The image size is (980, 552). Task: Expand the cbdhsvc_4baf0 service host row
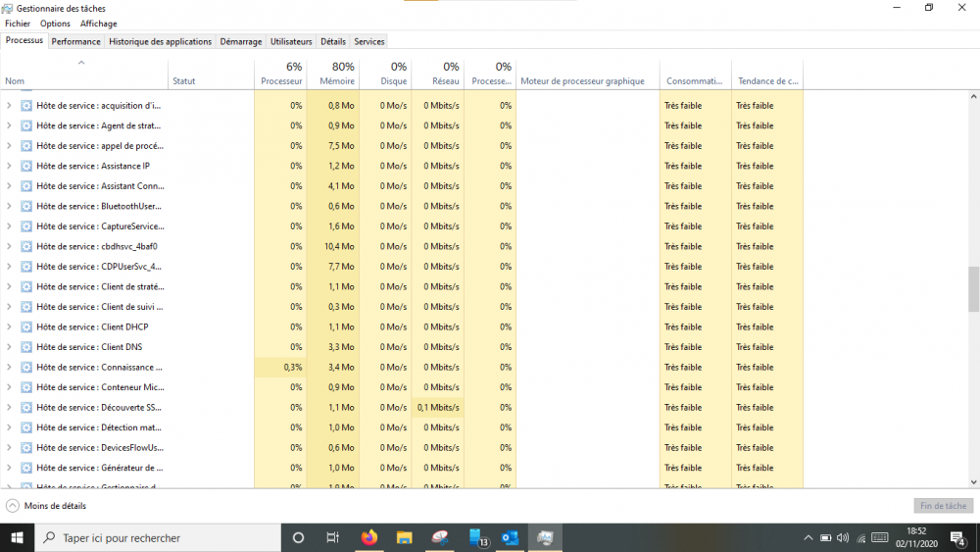(9, 247)
